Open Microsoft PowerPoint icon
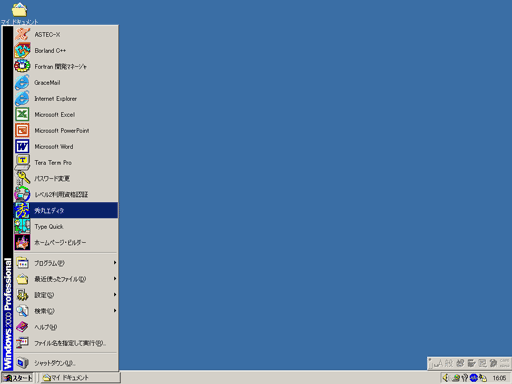Viewport: 512px width, 384px height. click(x=22, y=130)
